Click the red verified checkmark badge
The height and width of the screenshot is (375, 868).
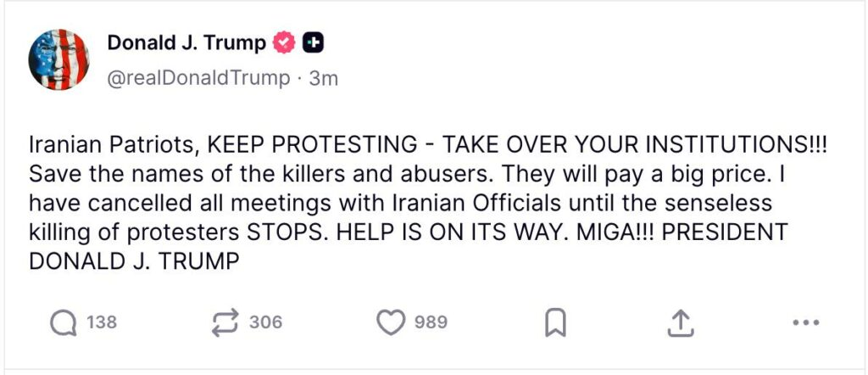tap(283, 42)
